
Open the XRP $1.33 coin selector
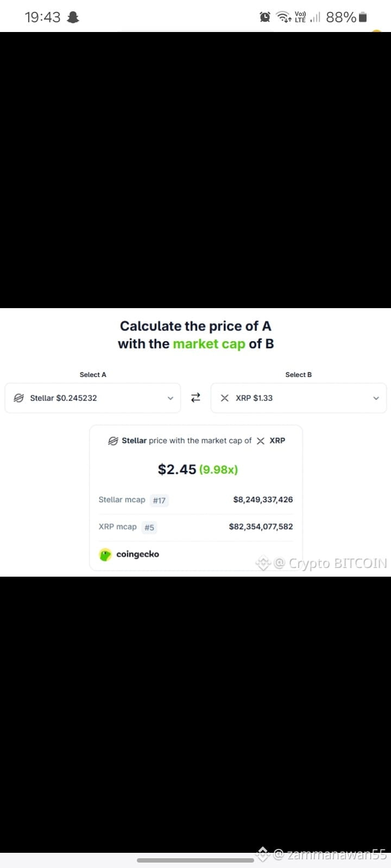299,398
